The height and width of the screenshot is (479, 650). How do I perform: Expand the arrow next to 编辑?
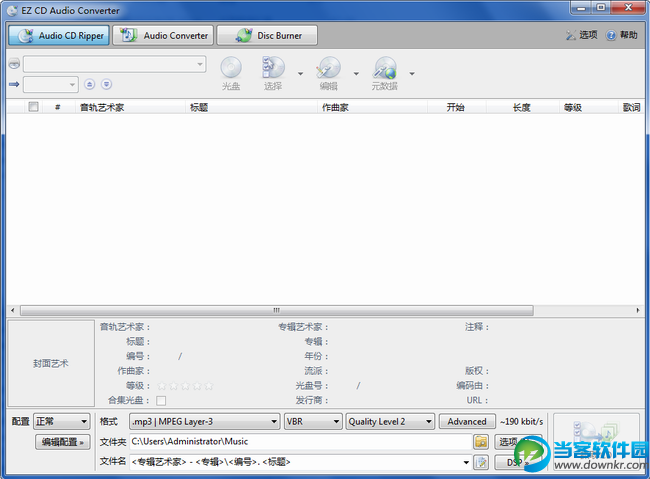356,74
